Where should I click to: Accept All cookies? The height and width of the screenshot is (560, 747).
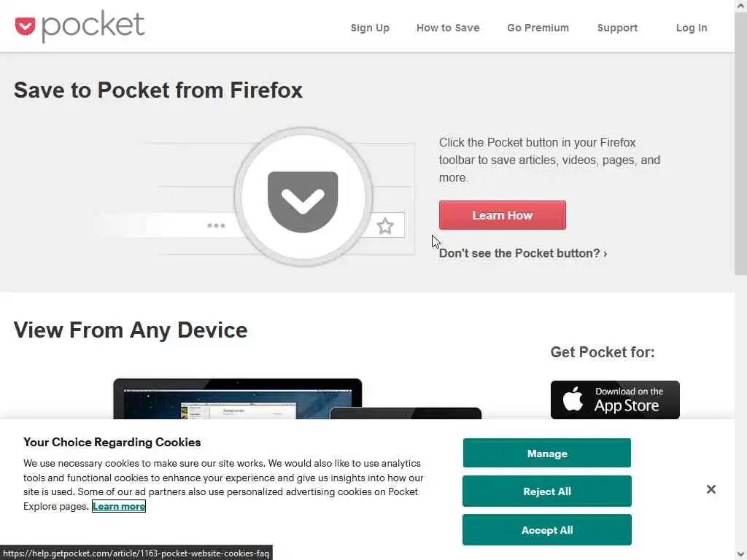click(x=547, y=530)
